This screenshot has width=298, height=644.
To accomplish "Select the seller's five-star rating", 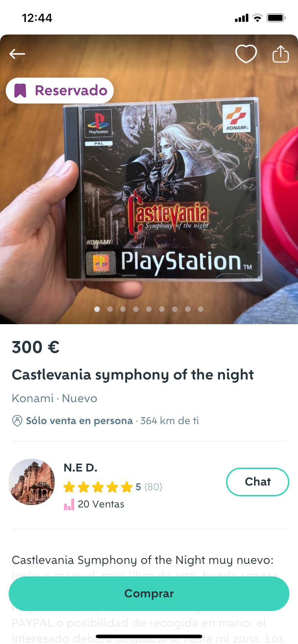I will point(98,487).
